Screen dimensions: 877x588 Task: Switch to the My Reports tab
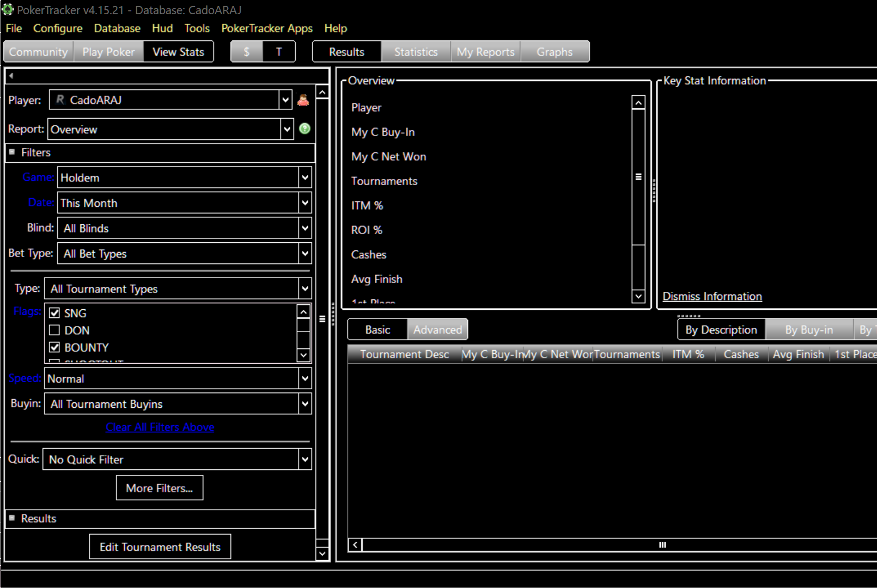tap(486, 52)
